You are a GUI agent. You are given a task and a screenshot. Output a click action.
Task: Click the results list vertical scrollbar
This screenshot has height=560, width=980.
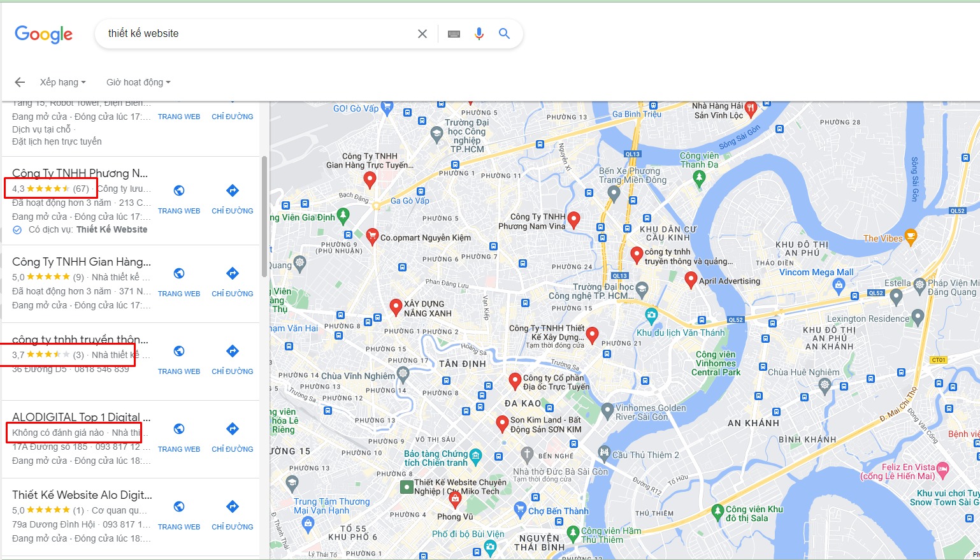(x=264, y=217)
